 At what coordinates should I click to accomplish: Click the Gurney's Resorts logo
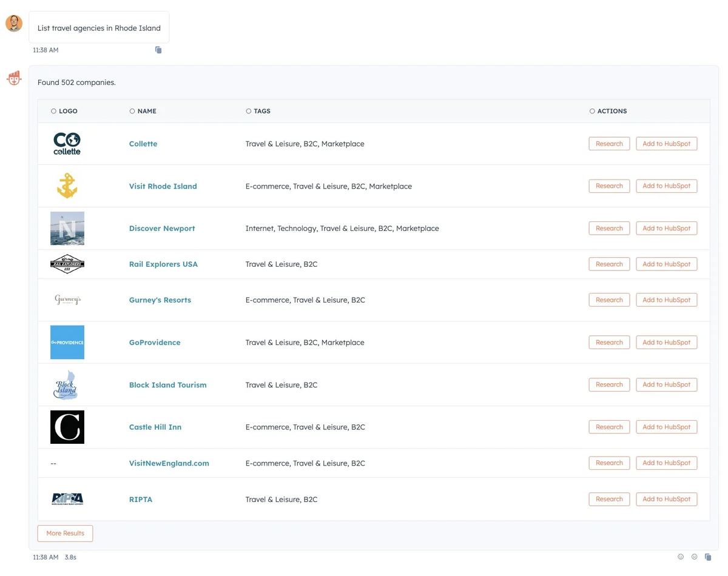point(67,300)
